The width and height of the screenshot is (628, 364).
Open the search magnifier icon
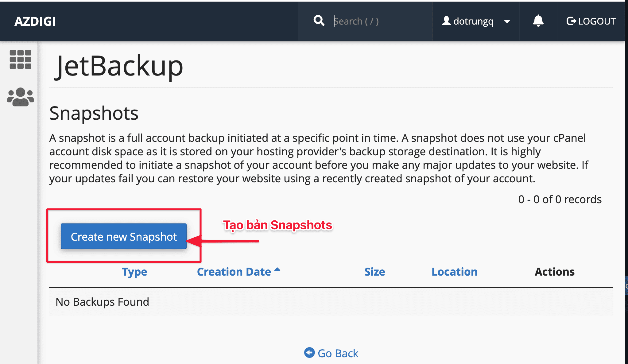coord(319,21)
